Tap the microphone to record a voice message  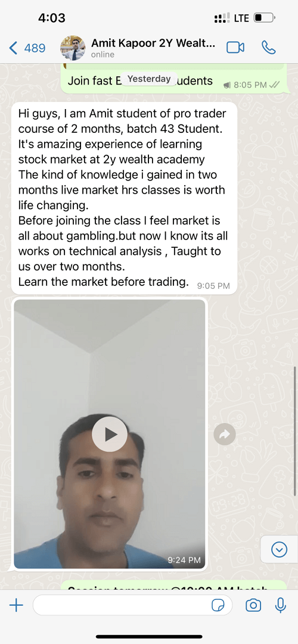pos(281,605)
